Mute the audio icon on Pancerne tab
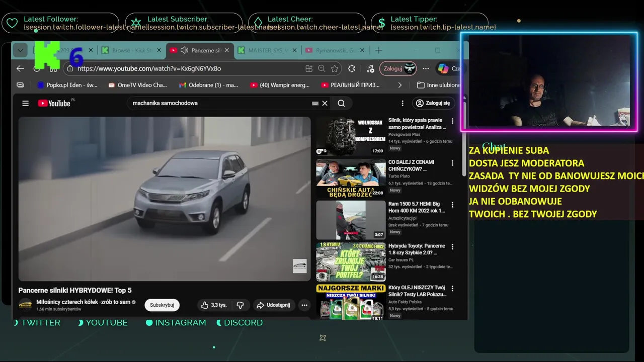This screenshot has width=644, height=362. coord(184,50)
